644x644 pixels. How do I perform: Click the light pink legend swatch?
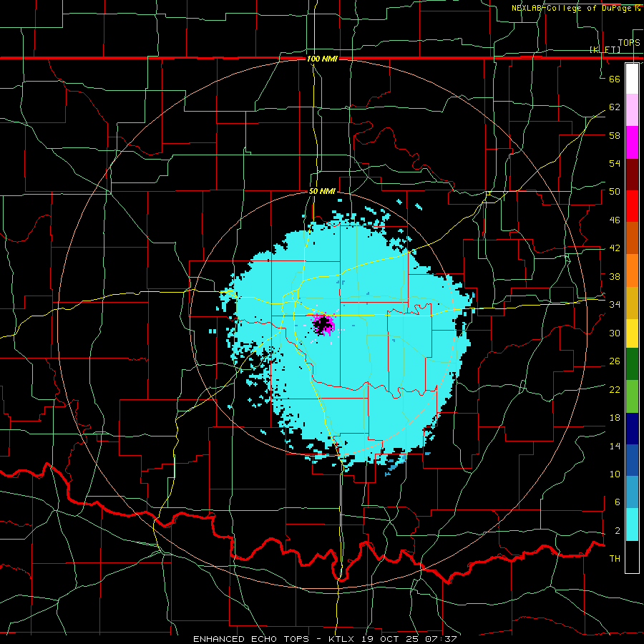(x=632, y=110)
